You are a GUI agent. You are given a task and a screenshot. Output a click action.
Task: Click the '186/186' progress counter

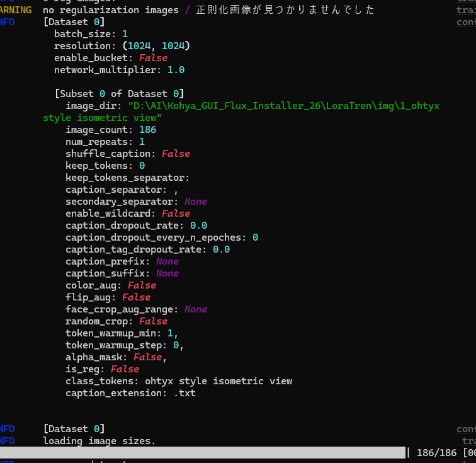tap(436, 453)
